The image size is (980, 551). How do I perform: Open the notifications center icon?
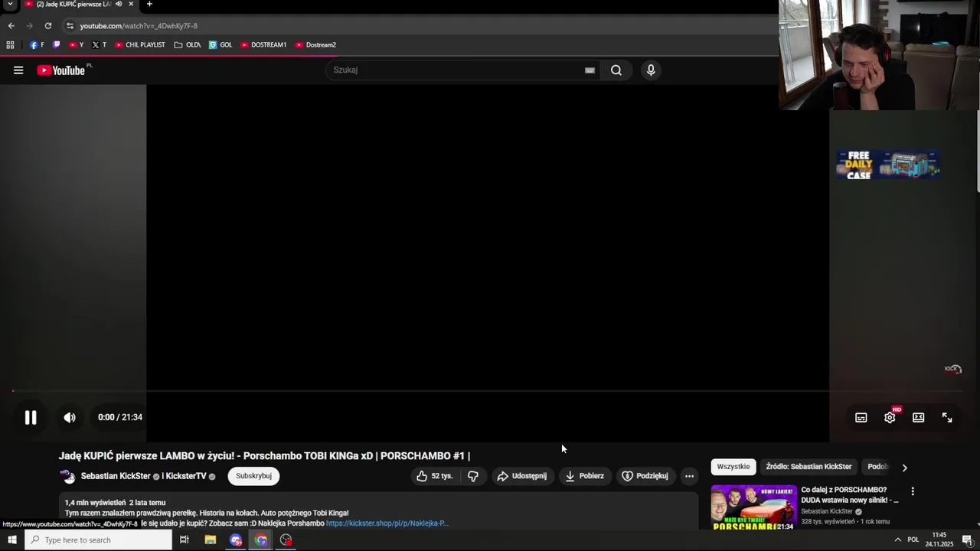[x=967, y=540]
